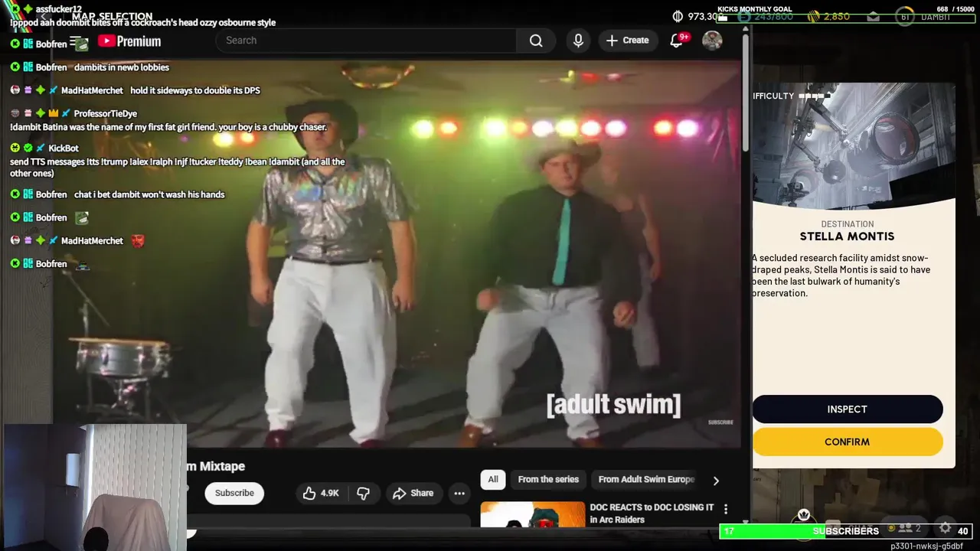This screenshot has width=980, height=551.
Task: Click into the YouTube Search field
Action: coord(366,41)
